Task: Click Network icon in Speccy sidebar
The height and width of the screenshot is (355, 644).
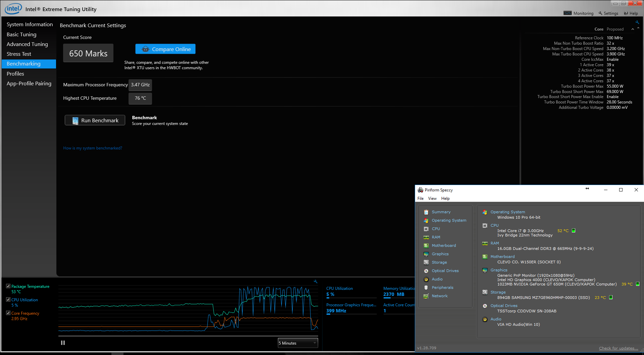Action: (x=426, y=296)
